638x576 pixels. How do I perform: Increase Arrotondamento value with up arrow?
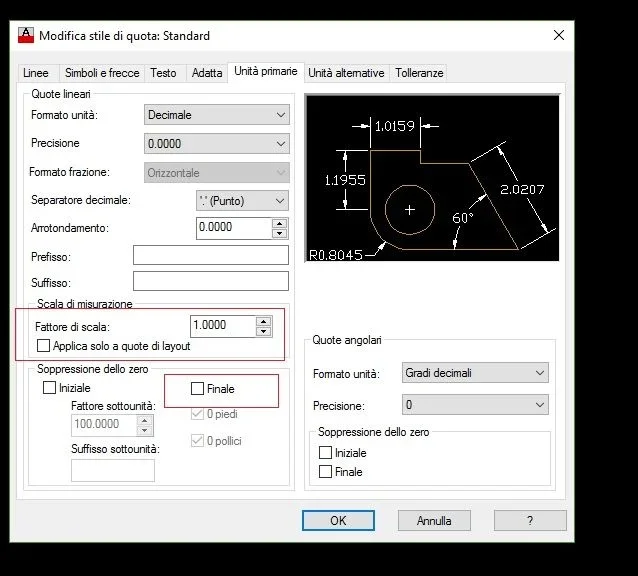280,223
